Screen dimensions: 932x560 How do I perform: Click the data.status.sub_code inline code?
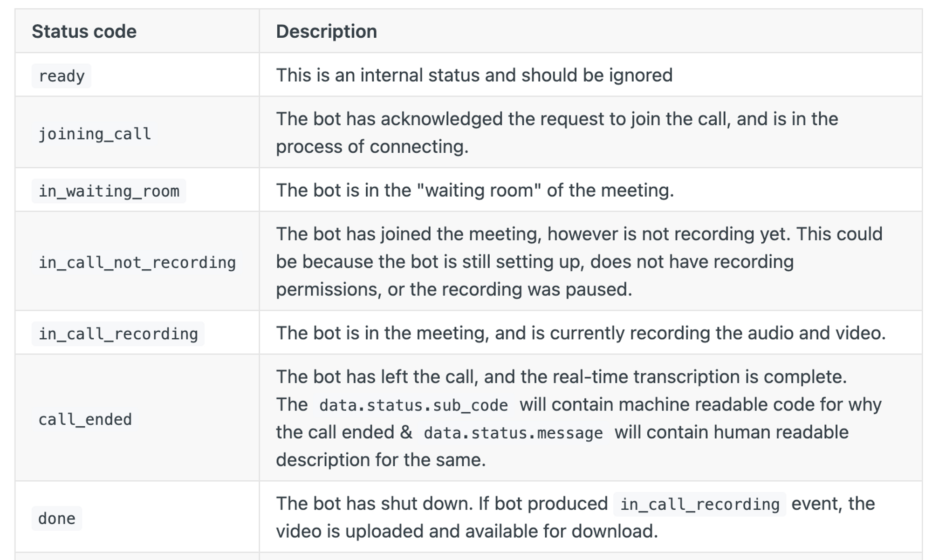[x=414, y=405]
